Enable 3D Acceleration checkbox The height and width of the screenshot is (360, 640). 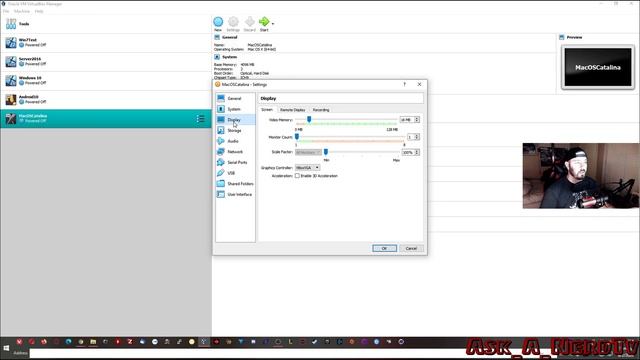(297, 176)
